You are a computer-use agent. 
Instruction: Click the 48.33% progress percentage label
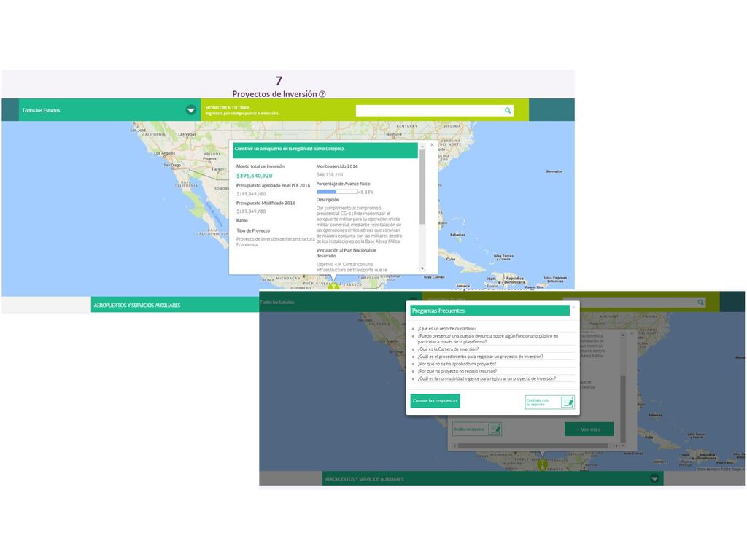pos(366,192)
